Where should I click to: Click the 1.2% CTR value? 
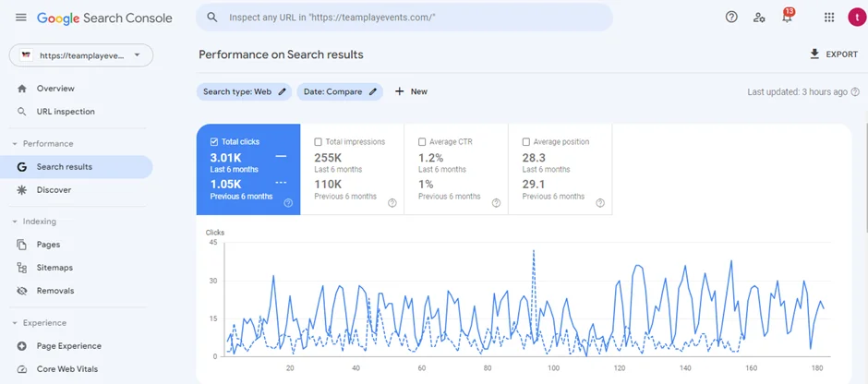pyautogui.click(x=431, y=158)
